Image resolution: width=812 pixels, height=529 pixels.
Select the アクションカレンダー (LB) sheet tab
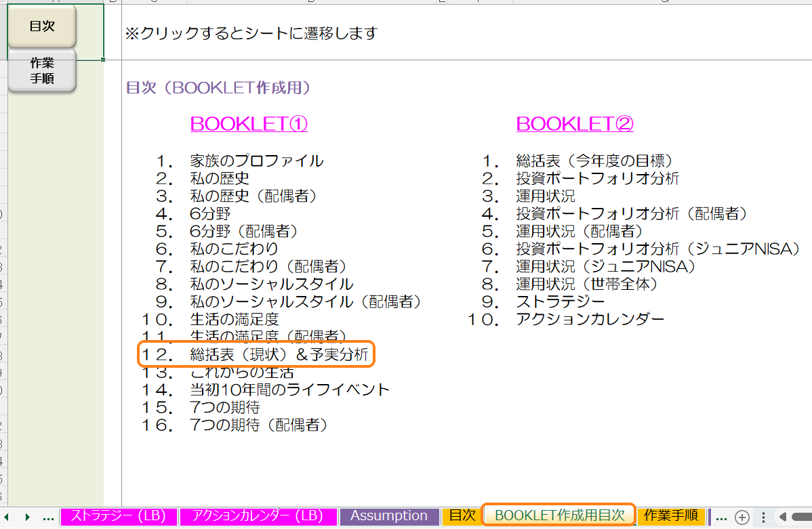[256, 516]
